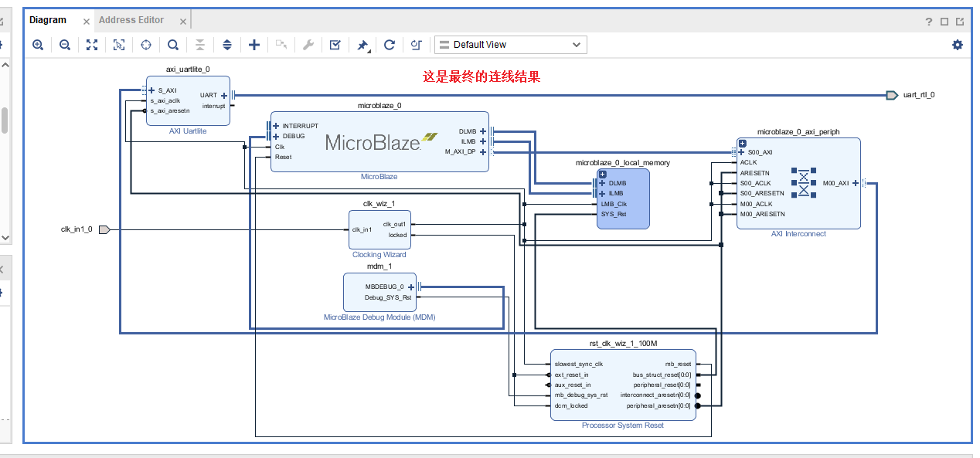Click the float window button
Viewport: 980px width, 458px height.
(x=961, y=21)
